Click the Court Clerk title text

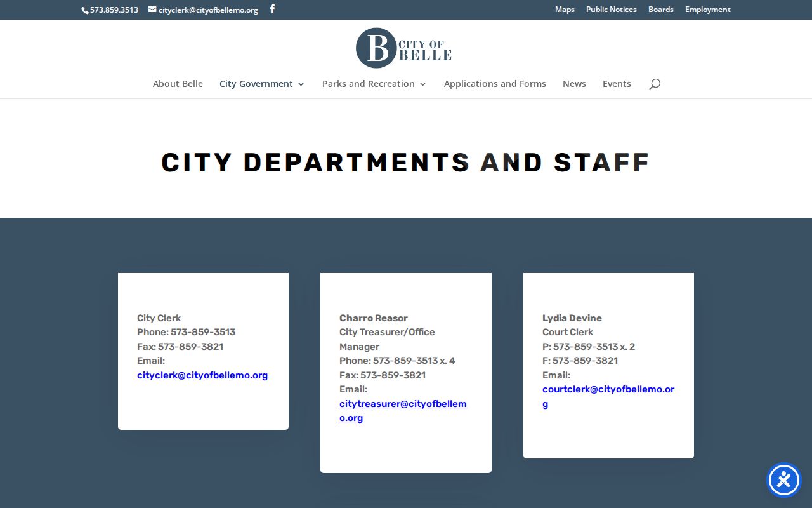coord(568,332)
